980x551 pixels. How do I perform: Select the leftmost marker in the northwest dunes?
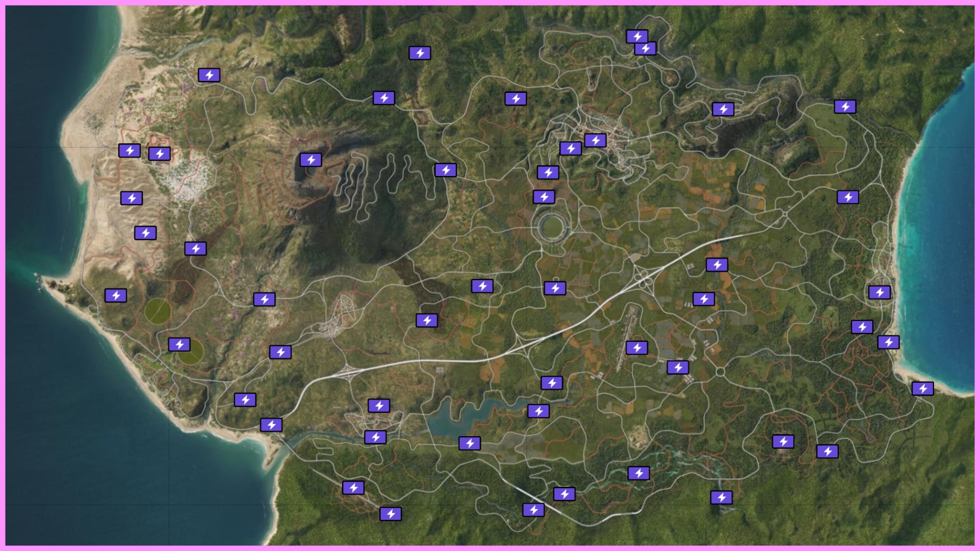coord(130,151)
